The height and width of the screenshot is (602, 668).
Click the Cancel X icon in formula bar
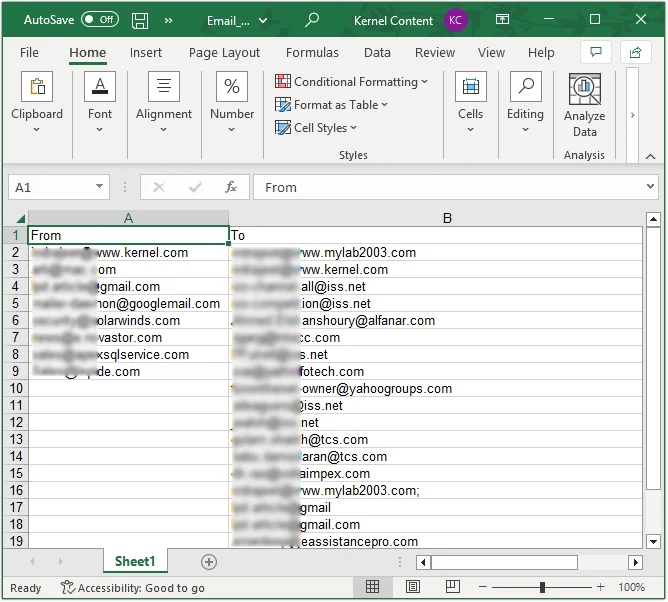(159, 187)
